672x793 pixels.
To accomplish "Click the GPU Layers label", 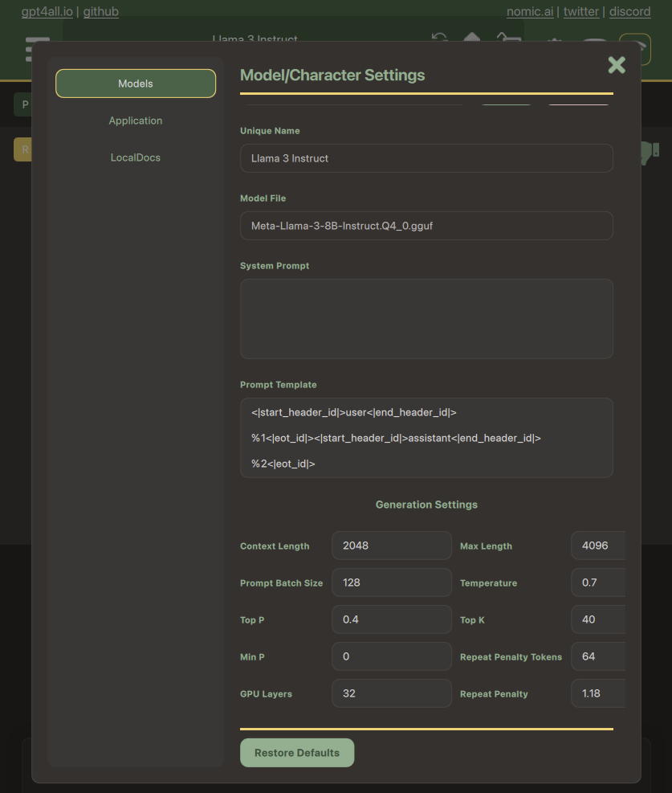I will tap(266, 693).
